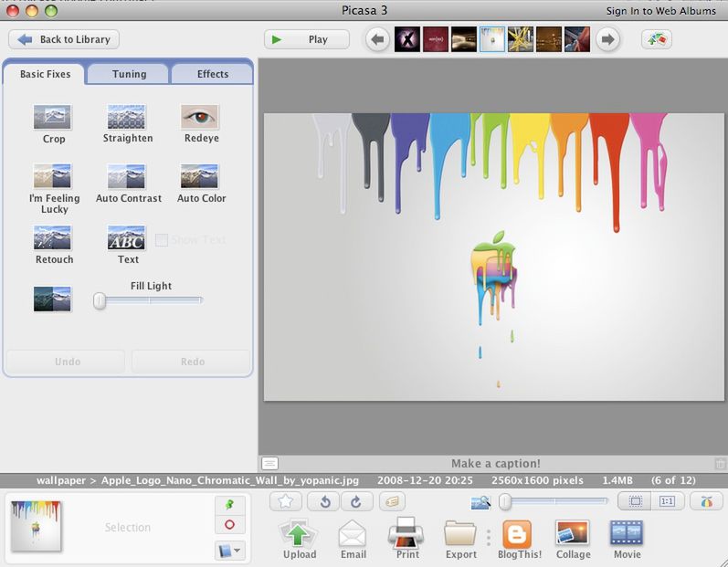The width and height of the screenshot is (728, 567).
Task: Rotate photo clockwise
Action: pyautogui.click(x=356, y=501)
